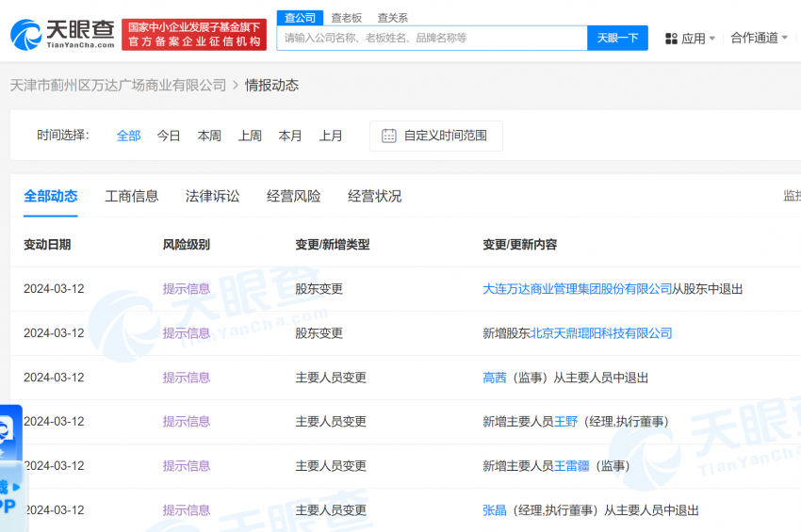This screenshot has height=532, width=801.
Task: Click the 变动日期 column header
Action: pos(47,245)
